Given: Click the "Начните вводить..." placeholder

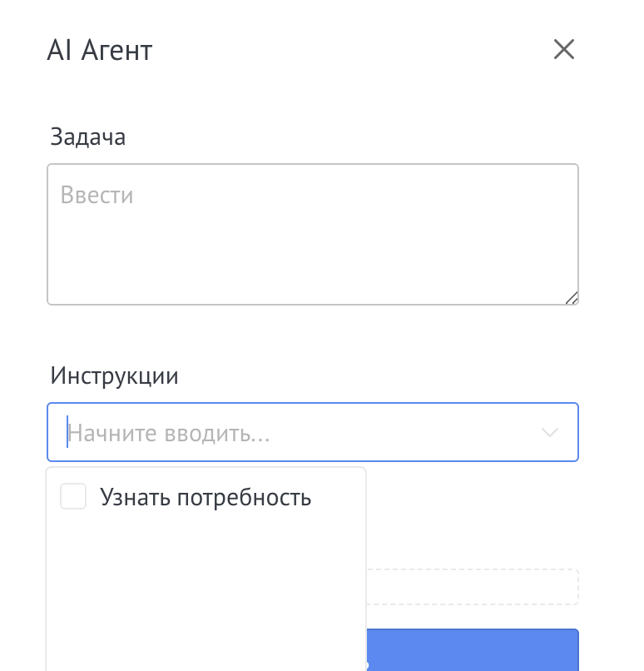Looking at the screenshot, I should tap(169, 433).
